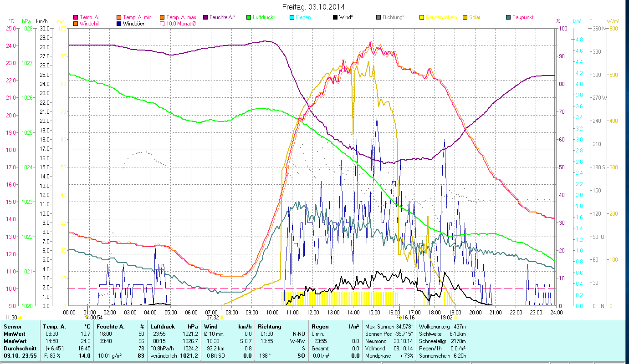629x364 pixels.
Task: Click the Windchill legend label
Action: pos(90,24)
